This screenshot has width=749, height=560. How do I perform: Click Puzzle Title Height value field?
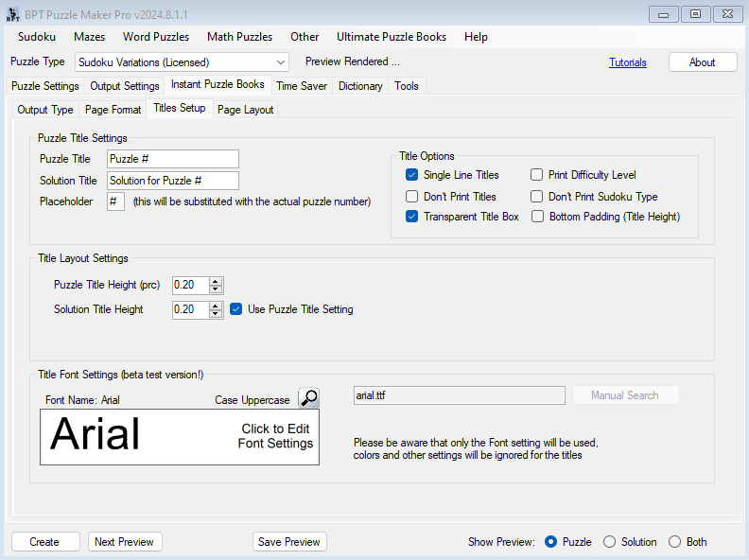pos(191,286)
